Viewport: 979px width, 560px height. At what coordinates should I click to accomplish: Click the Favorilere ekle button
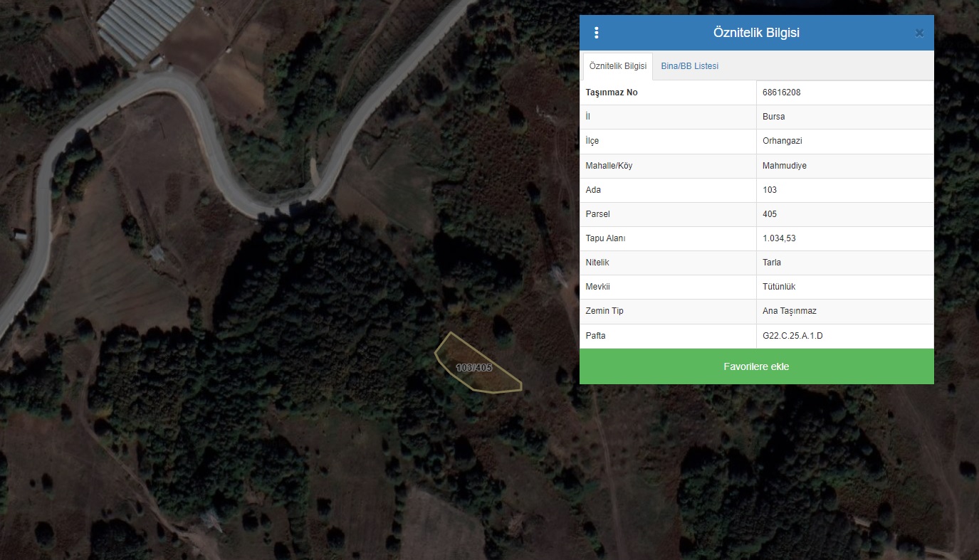coord(756,366)
